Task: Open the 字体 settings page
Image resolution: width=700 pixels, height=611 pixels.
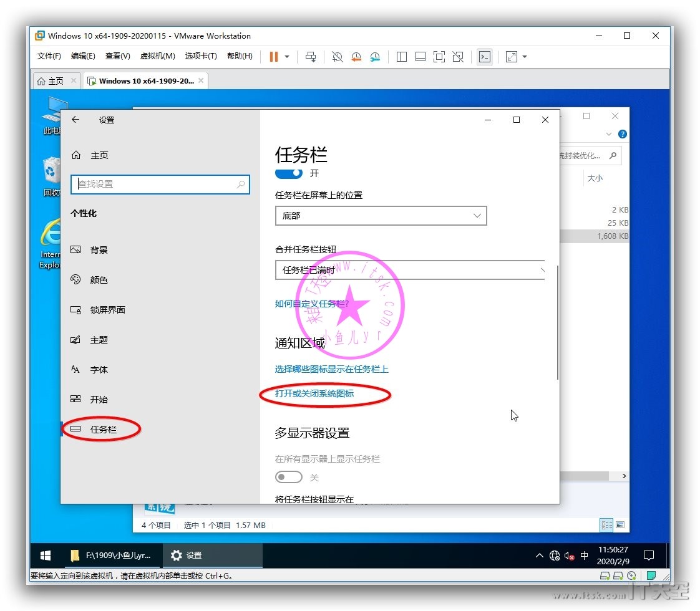Action: (x=89, y=370)
